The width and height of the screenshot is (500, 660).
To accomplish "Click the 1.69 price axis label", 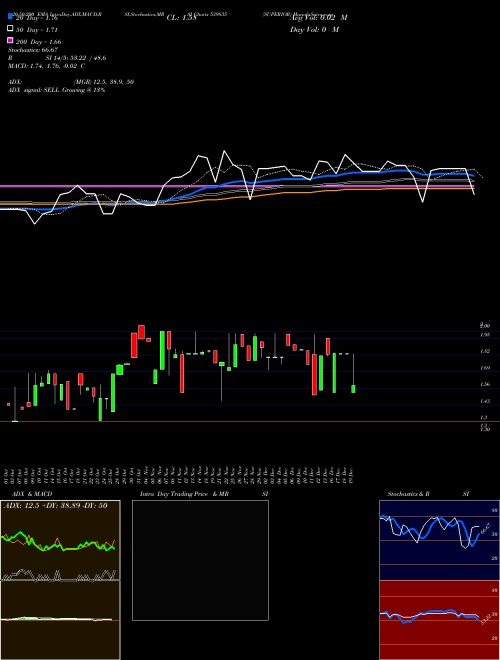I will point(485,368).
